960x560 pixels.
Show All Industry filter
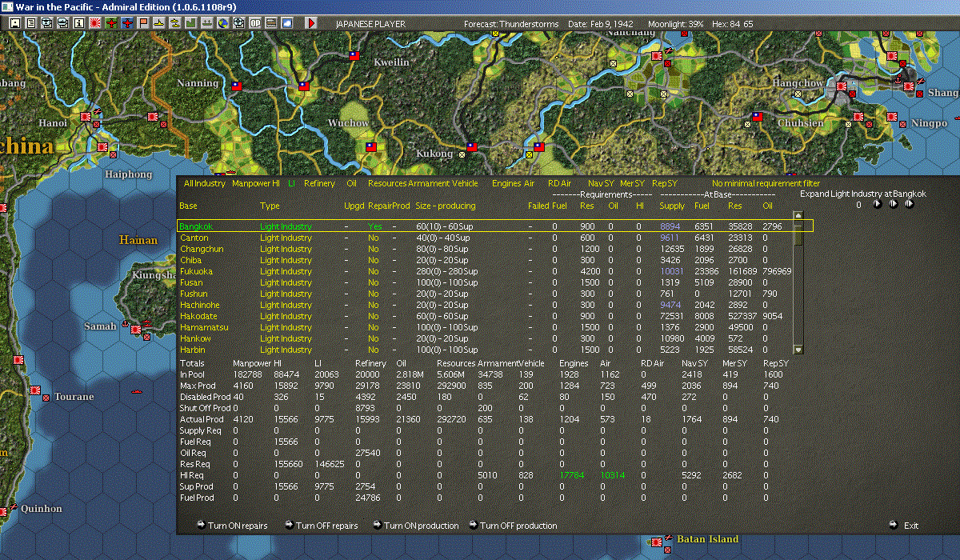pyautogui.click(x=205, y=184)
